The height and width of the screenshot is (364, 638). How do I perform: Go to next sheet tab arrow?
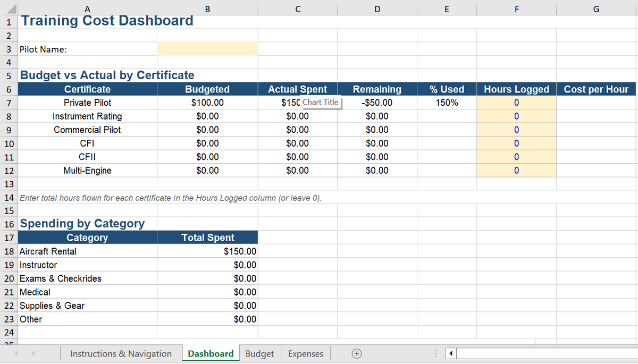coord(34,353)
